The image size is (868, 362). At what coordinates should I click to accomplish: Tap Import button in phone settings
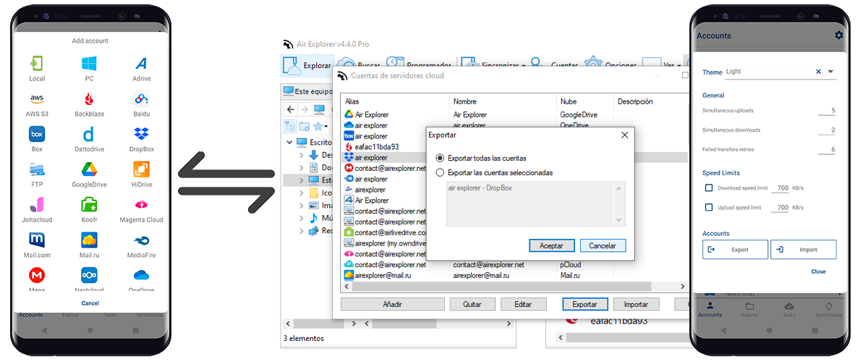click(x=804, y=250)
